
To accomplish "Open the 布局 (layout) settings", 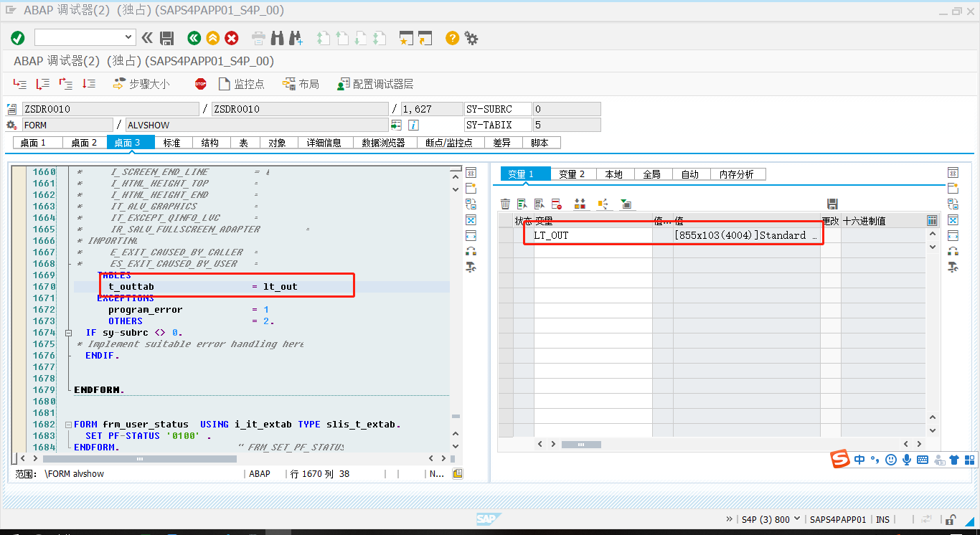I will (301, 83).
